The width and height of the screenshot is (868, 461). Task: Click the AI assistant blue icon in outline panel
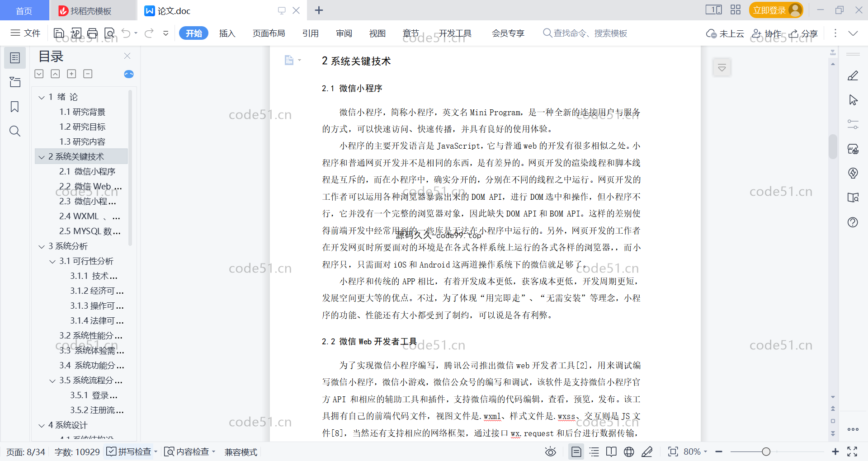(x=129, y=74)
